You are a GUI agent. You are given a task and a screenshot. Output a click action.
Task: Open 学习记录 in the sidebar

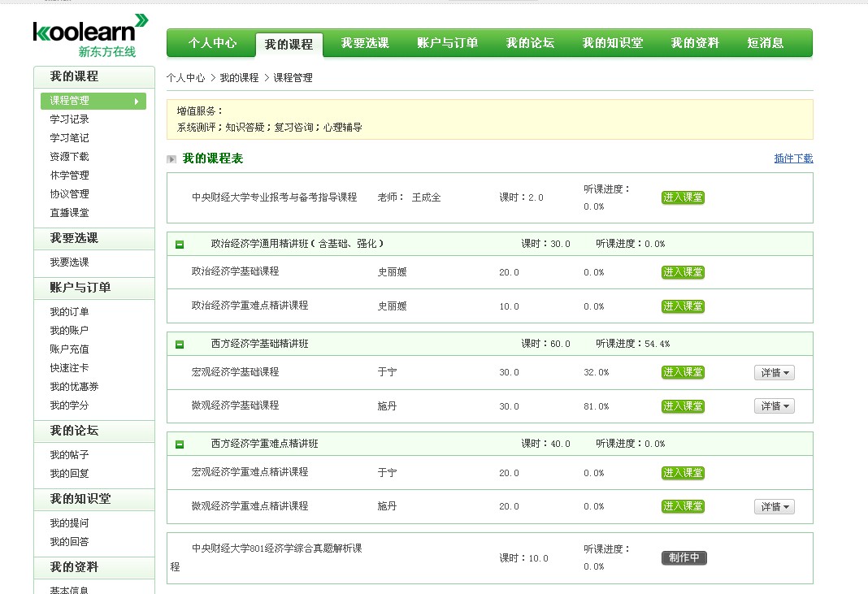click(x=69, y=119)
